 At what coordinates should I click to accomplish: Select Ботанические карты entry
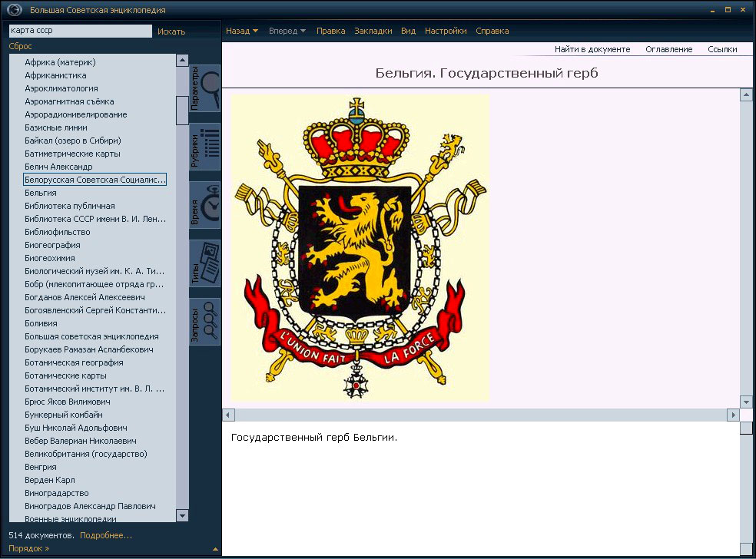pos(65,375)
